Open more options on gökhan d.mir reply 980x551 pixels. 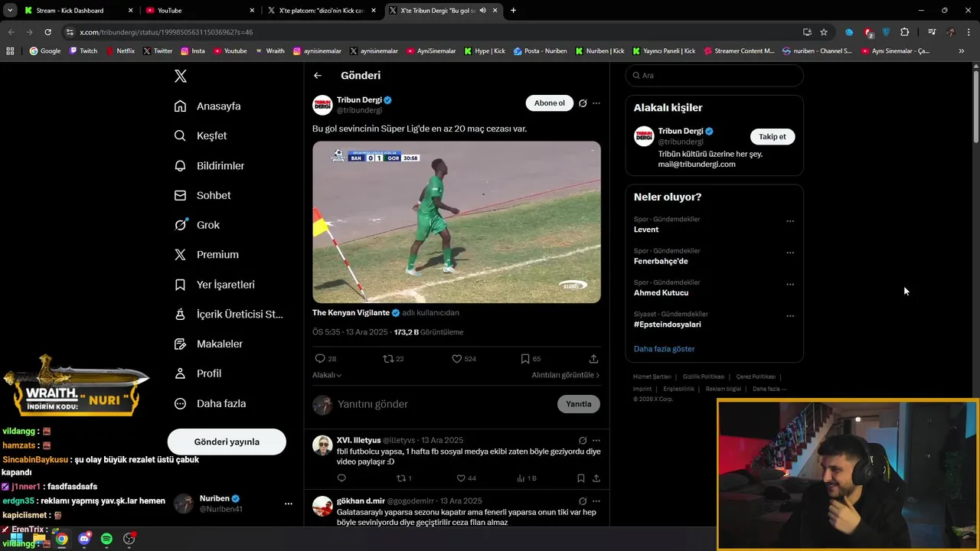[x=596, y=501]
